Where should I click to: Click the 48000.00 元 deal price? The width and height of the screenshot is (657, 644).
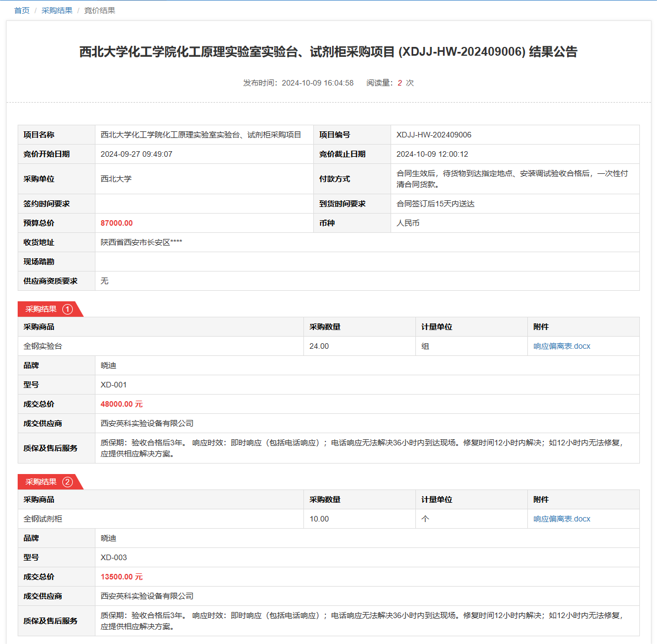(x=121, y=404)
